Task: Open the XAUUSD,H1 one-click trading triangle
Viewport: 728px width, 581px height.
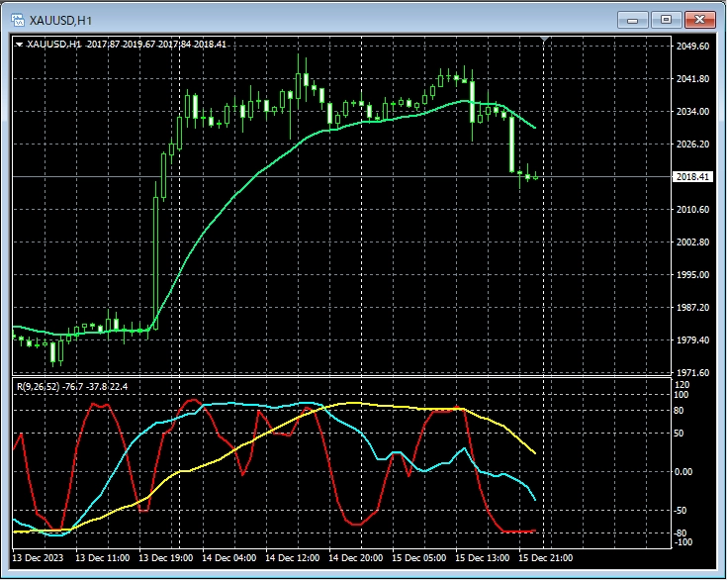Action: click(x=19, y=44)
